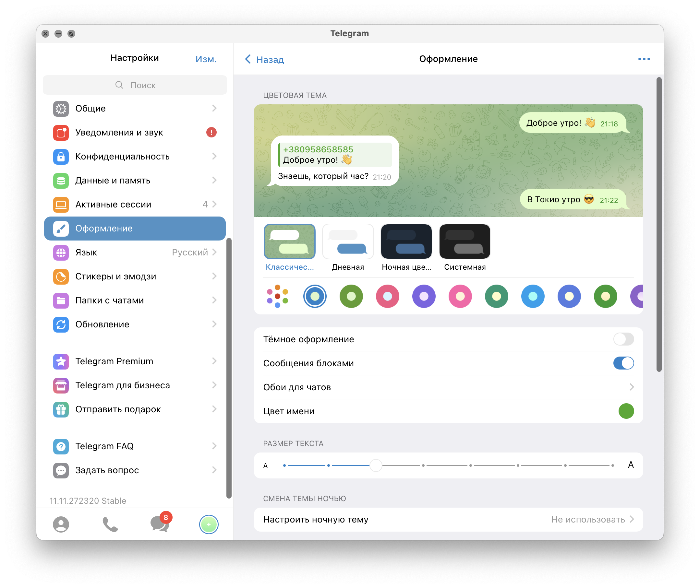Toggle Сообщения блоками switch off
Viewport: 700px width, 588px height.
click(x=623, y=363)
